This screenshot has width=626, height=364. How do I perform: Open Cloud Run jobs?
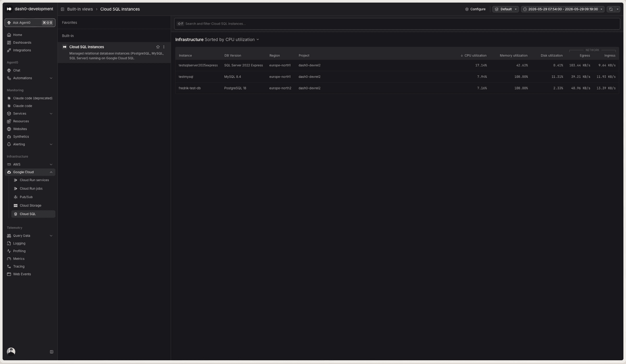click(33, 189)
